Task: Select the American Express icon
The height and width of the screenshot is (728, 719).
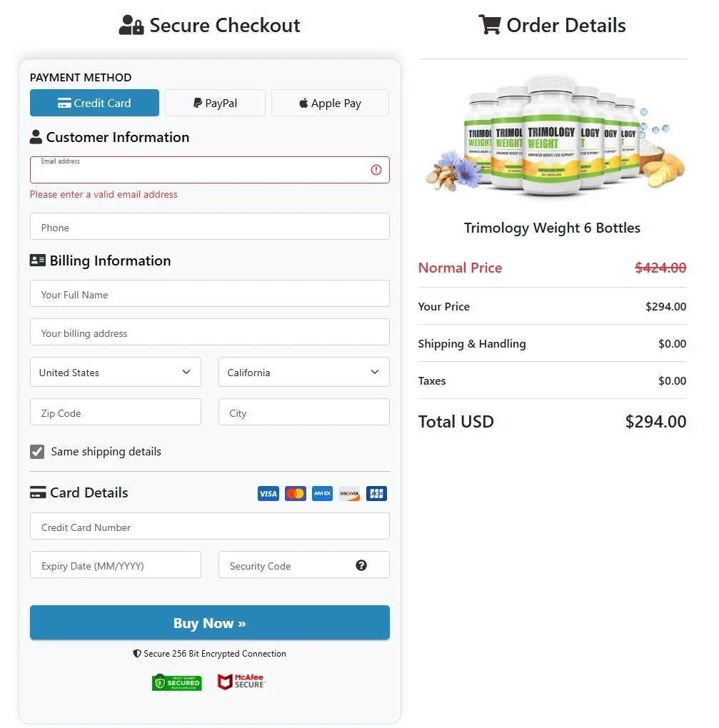Action: [322, 493]
